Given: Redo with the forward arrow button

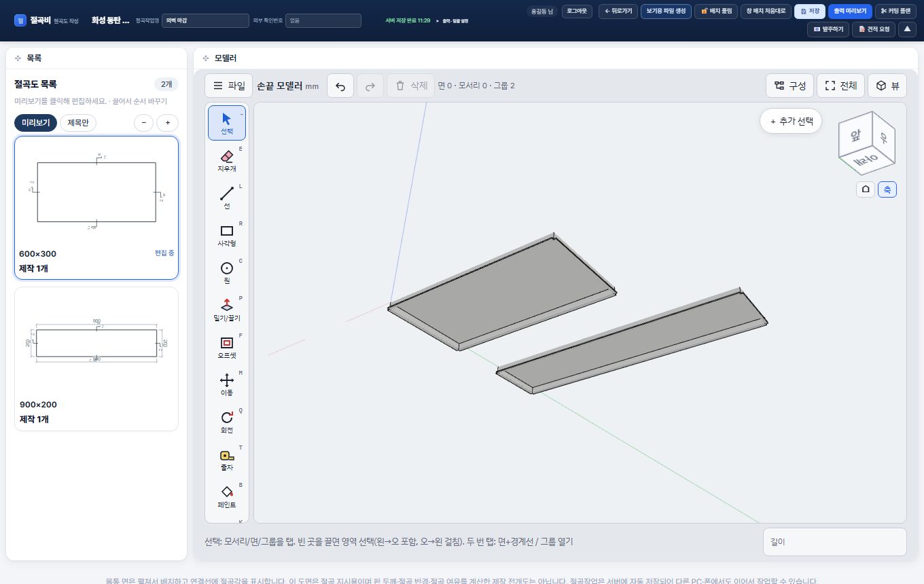Looking at the screenshot, I should (x=370, y=86).
